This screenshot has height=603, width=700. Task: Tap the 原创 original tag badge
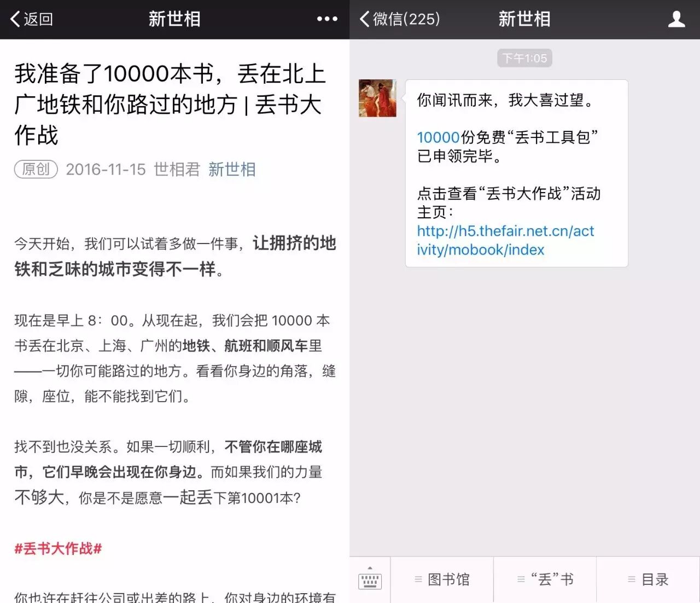click(x=36, y=170)
